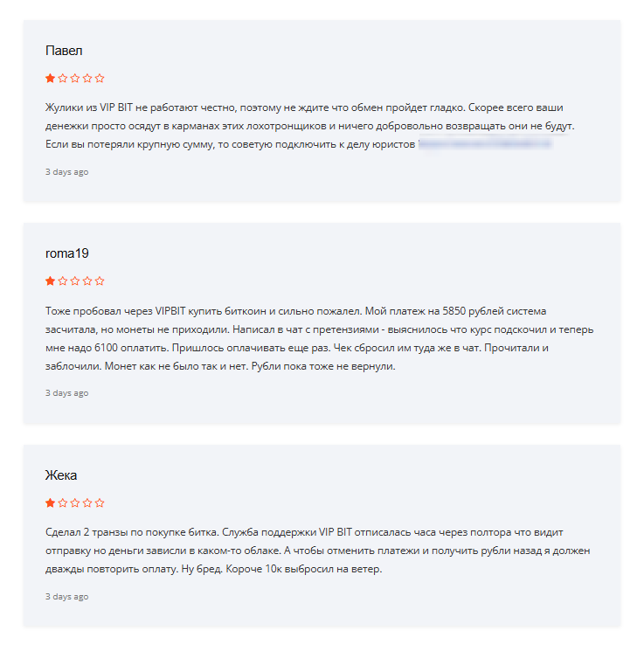Click the fifth star in Жека's review
Viewport: 644px width, 672px height.
pyautogui.click(x=100, y=503)
